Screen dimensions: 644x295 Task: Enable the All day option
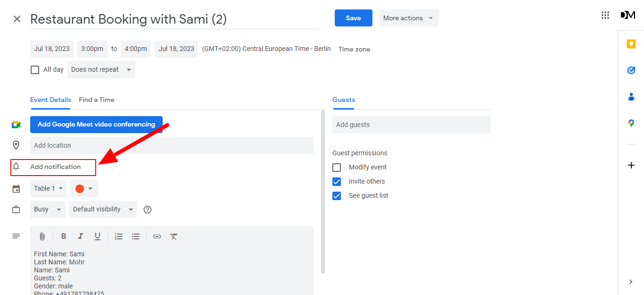tap(35, 69)
